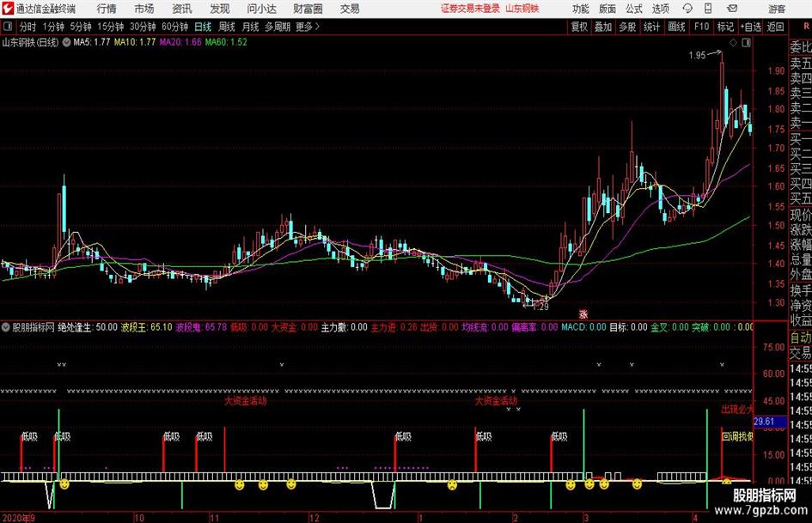Click the 证券交易未登录 login link
The image size is (812, 523).
coord(470,9)
